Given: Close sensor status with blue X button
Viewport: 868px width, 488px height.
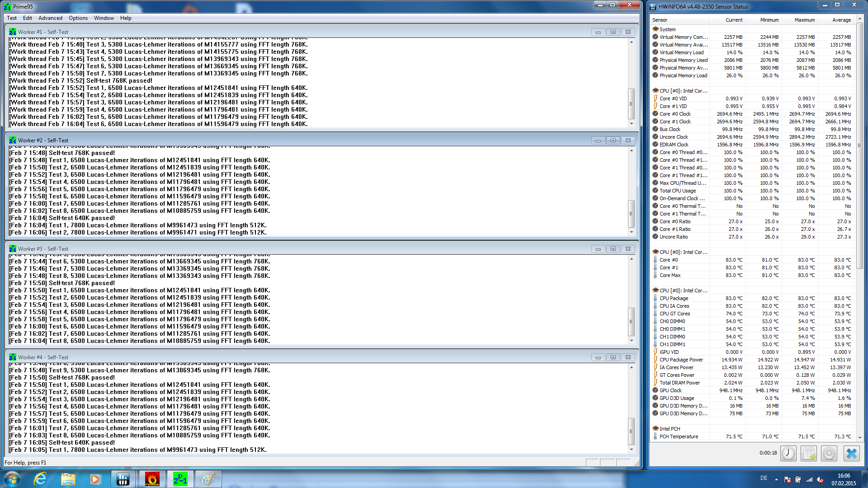Looking at the screenshot, I should pos(851,453).
